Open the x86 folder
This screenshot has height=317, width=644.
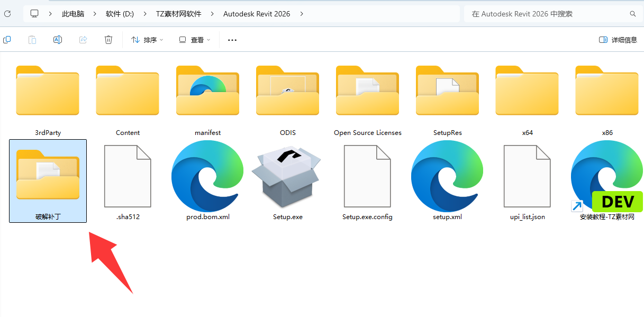tap(607, 90)
